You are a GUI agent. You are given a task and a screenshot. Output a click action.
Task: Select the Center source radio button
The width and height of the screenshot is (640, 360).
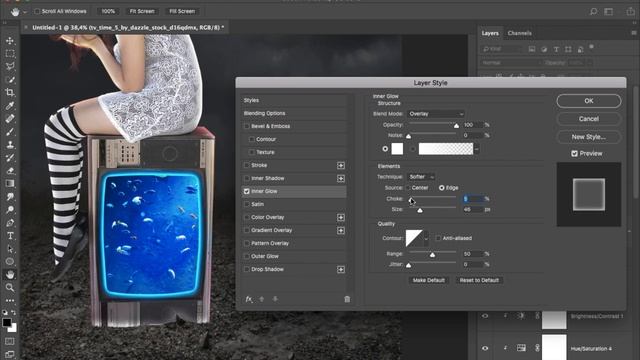pyautogui.click(x=408, y=188)
